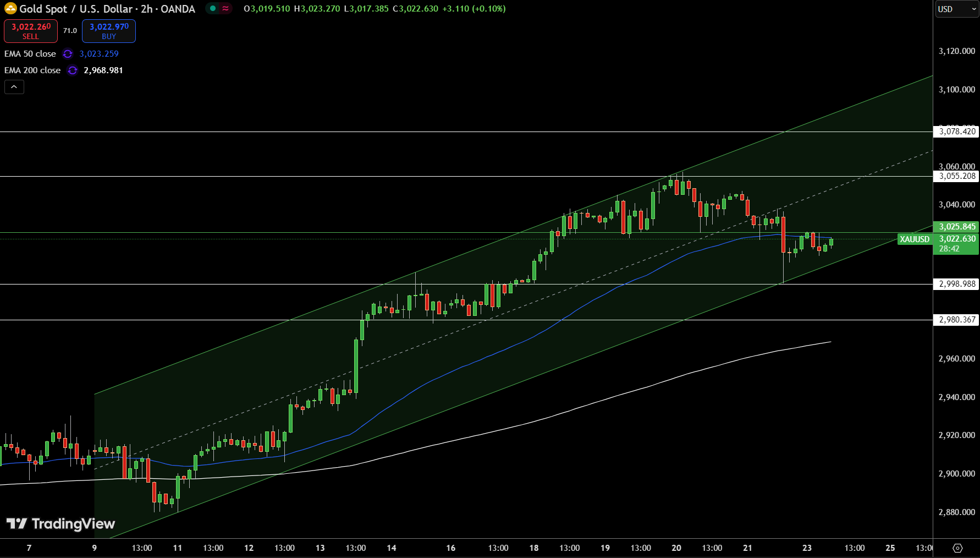This screenshot has height=558, width=980.
Task: Click the closing price C3,022.630 value
Action: (415, 9)
